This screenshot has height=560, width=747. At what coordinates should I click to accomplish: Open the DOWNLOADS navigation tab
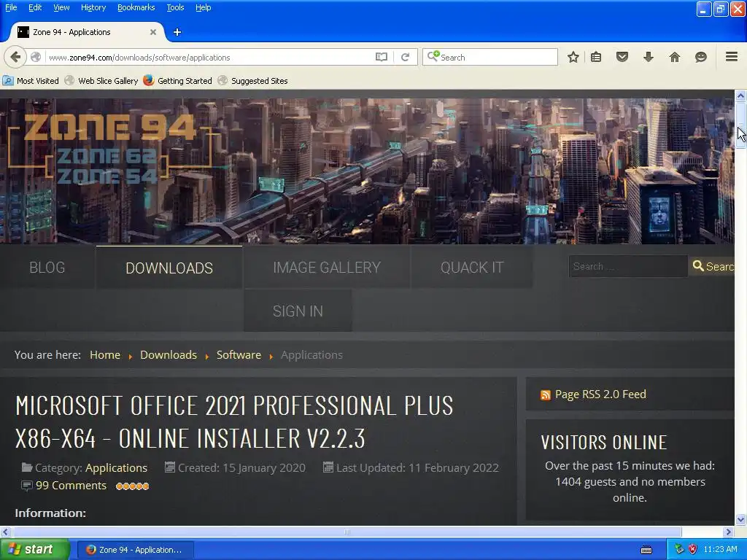(169, 268)
